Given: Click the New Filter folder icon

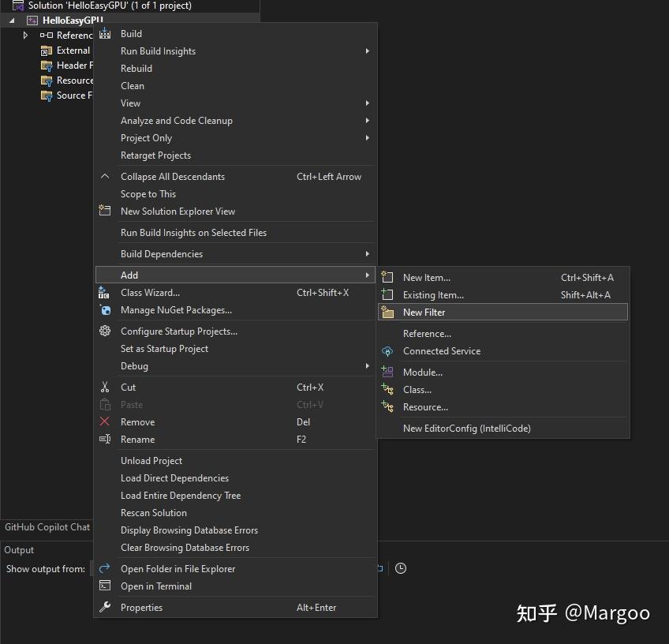Looking at the screenshot, I should coord(387,312).
